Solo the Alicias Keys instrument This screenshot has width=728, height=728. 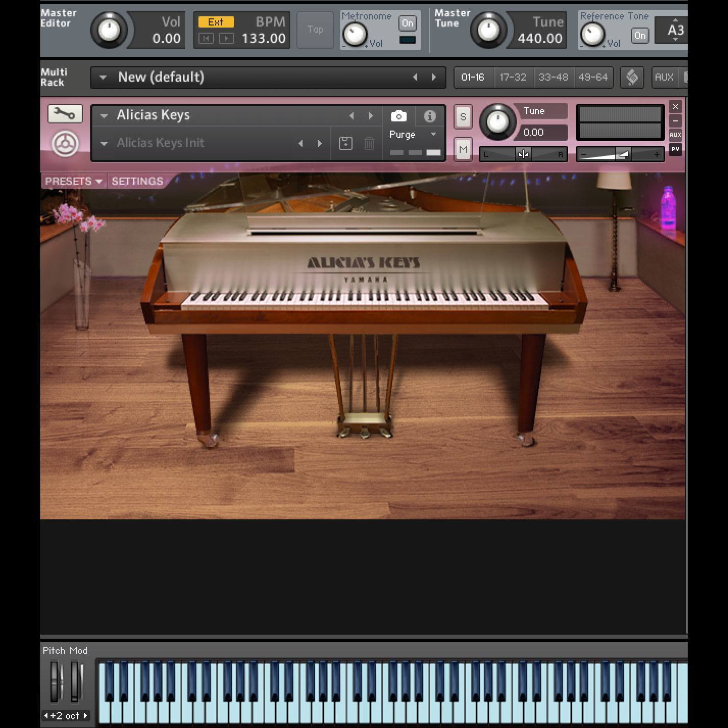pyautogui.click(x=463, y=117)
